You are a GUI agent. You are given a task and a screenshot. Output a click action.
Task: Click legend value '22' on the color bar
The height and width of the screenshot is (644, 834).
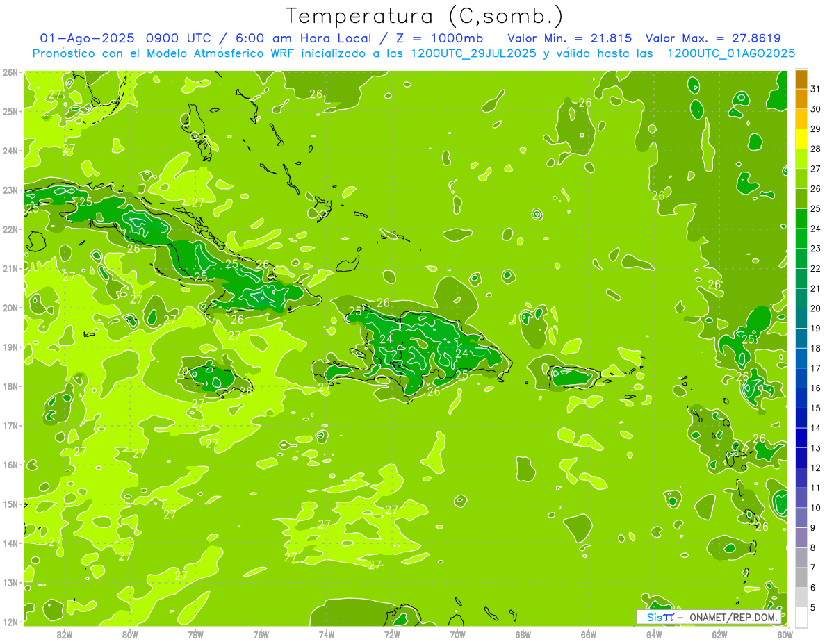tap(816, 268)
